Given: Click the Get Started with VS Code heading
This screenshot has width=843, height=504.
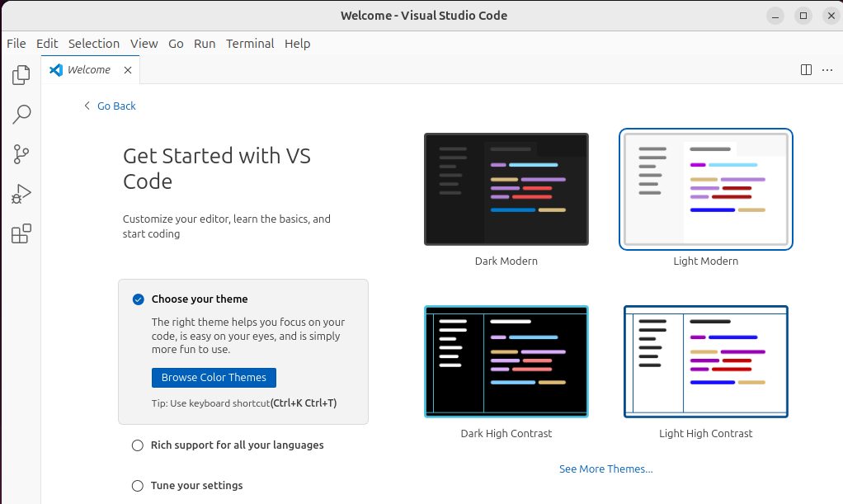Looking at the screenshot, I should click(217, 168).
